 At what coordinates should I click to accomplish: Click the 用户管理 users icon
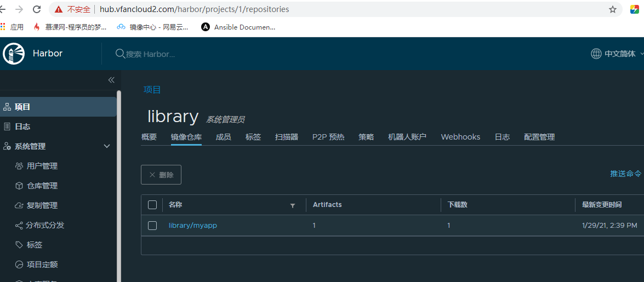19,166
